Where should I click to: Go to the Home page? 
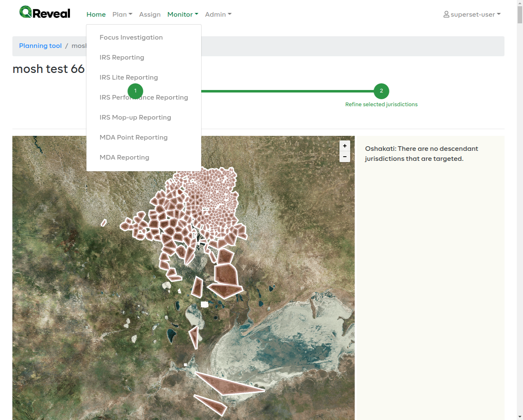click(x=96, y=14)
